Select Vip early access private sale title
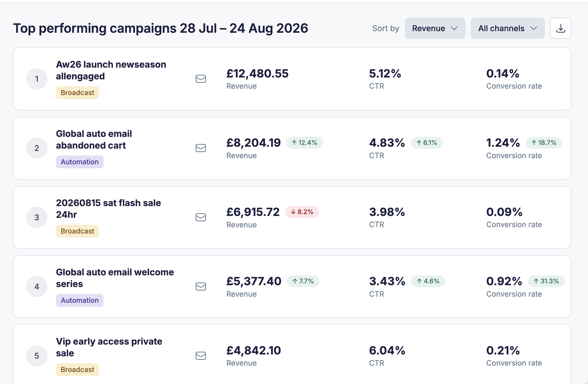Screen dimensions: 588x384 109,347
